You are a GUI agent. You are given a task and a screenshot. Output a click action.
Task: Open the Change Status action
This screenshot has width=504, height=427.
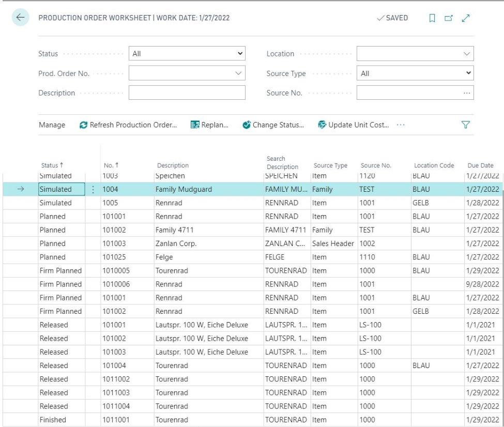pos(273,125)
